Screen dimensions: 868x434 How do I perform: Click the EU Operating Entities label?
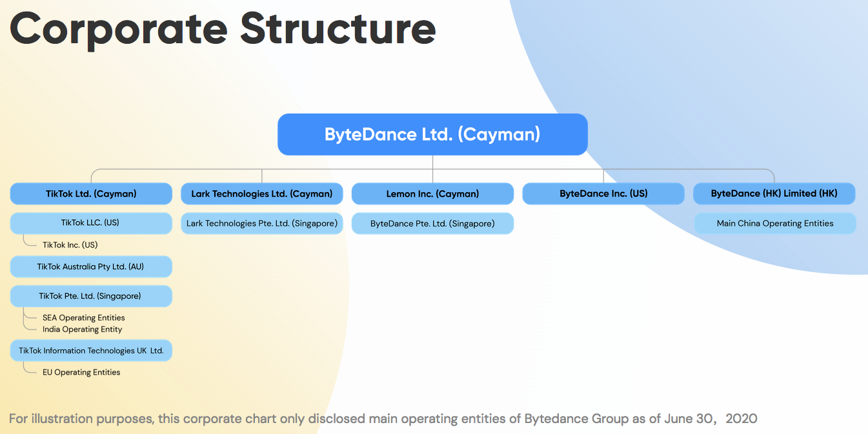click(81, 373)
